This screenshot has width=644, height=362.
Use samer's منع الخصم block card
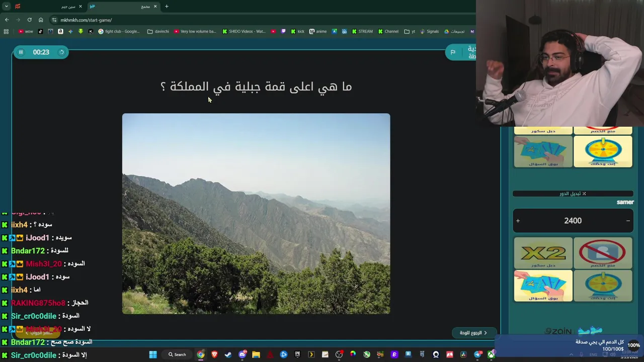pyautogui.click(x=603, y=253)
